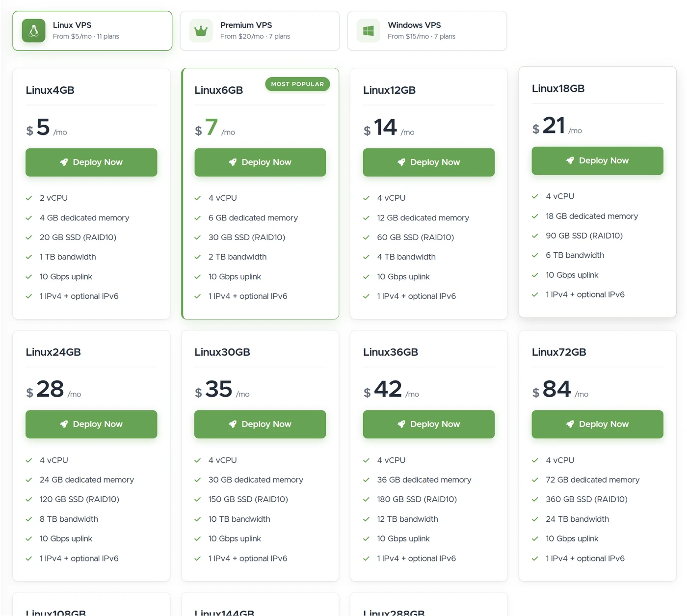Click the 6 TB bandwidth text

(x=575, y=256)
